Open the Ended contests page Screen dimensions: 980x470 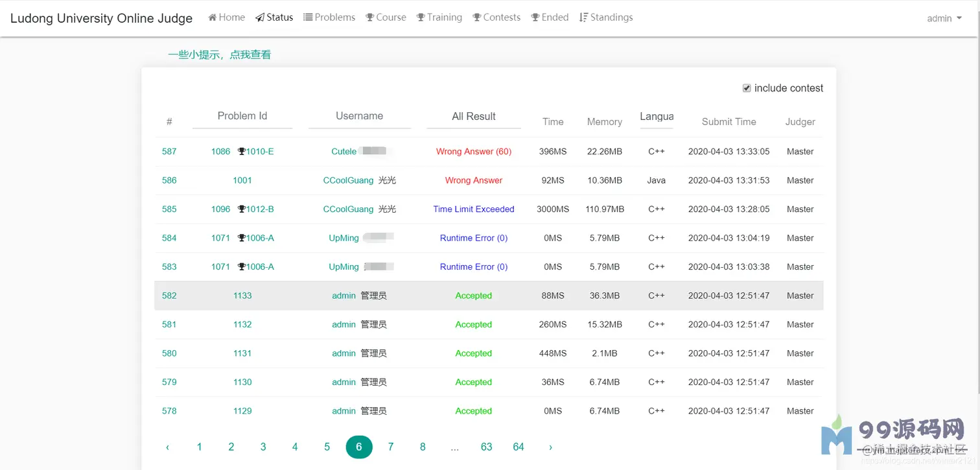[x=550, y=18]
